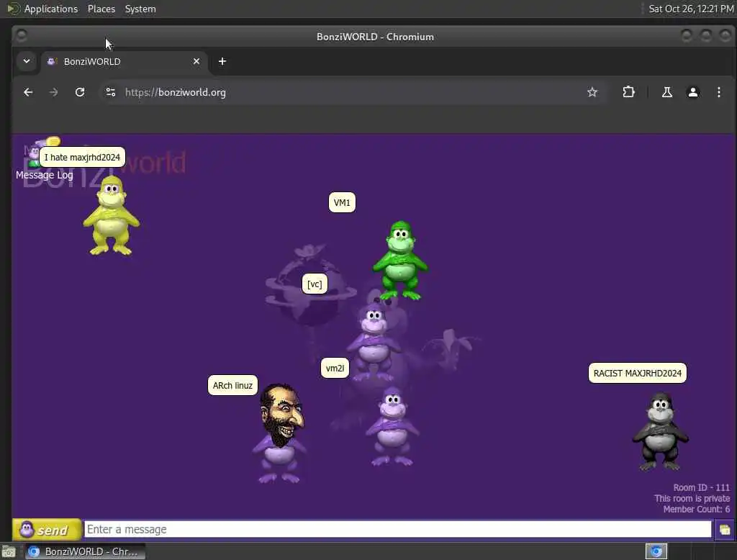
Task: Click the 'I hate maxjrhd2024' speech bubble
Action: [82, 158]
